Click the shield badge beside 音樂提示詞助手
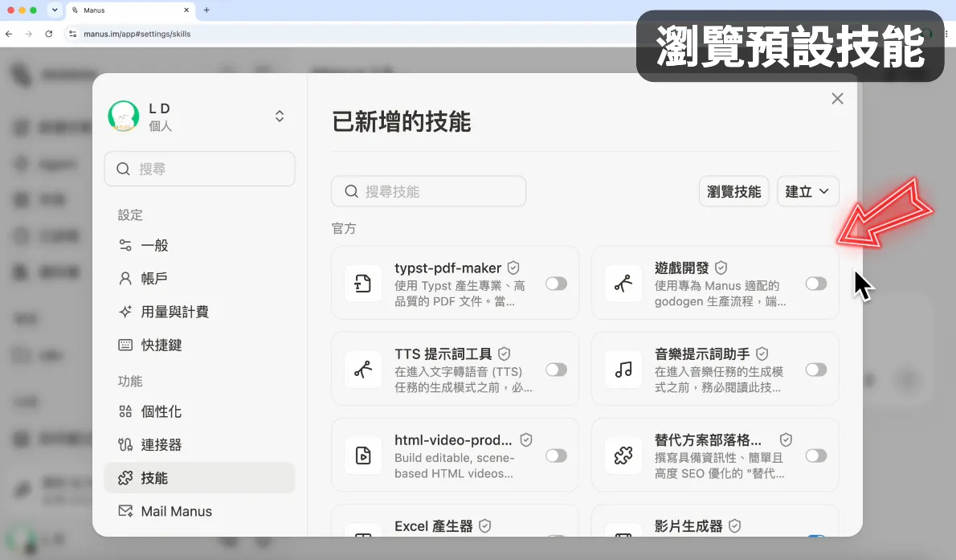The image size is (956, 560). click(762, 354)
